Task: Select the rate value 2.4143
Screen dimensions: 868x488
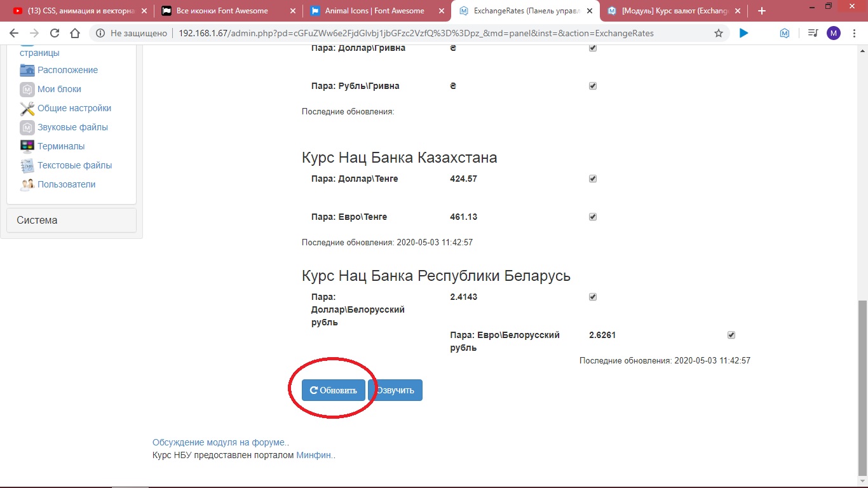Action: click(463, 297)
